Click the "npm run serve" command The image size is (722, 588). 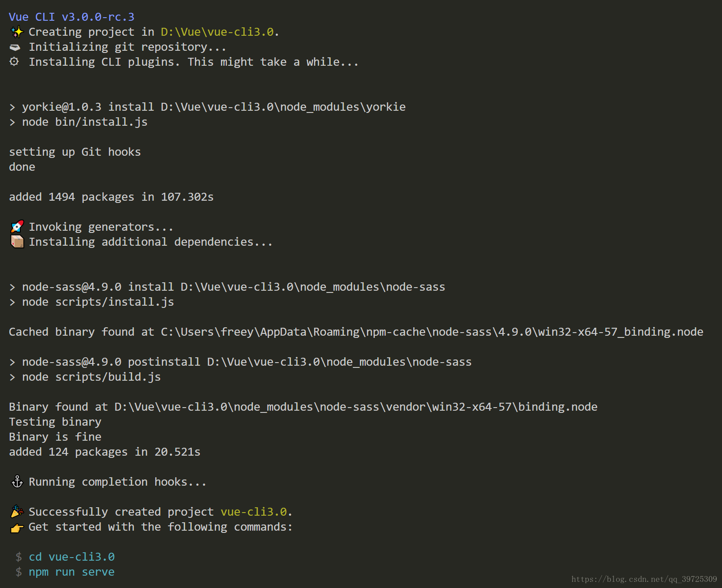[71, 572]
